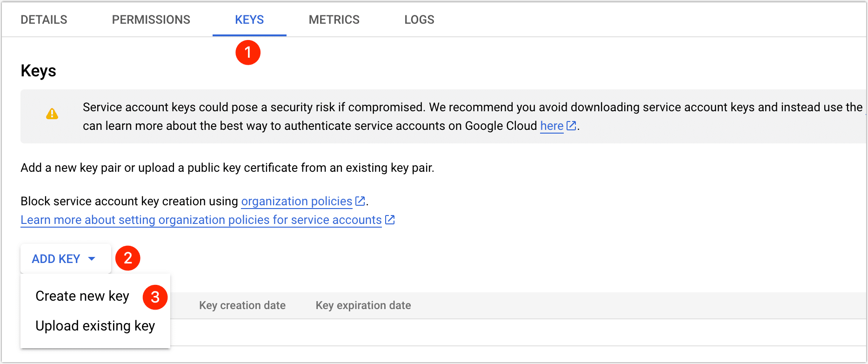The height and width of the screenshot is (364, 868).
Task: Click external link icon after 'Learn more' link
Action: tap(390, 220)
